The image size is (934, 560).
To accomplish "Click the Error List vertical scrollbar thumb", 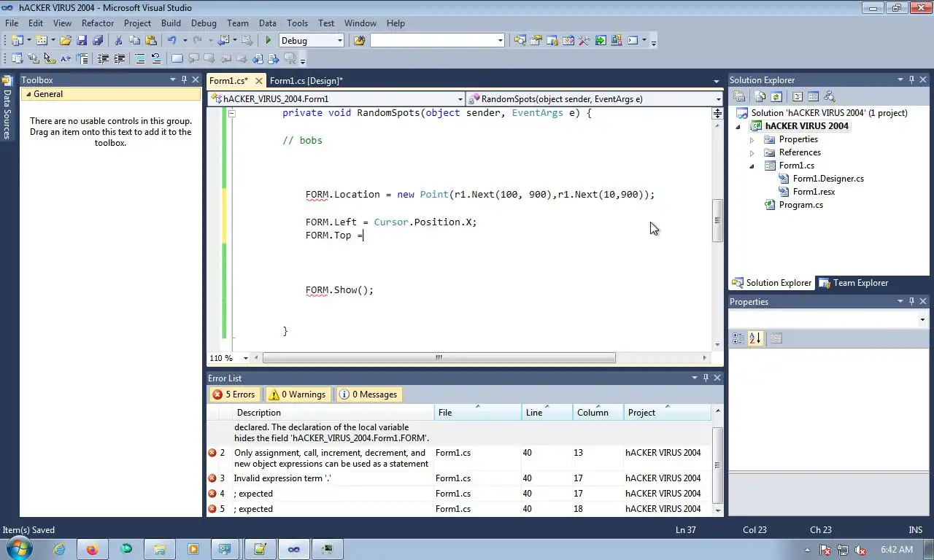I will click(717, 464).
